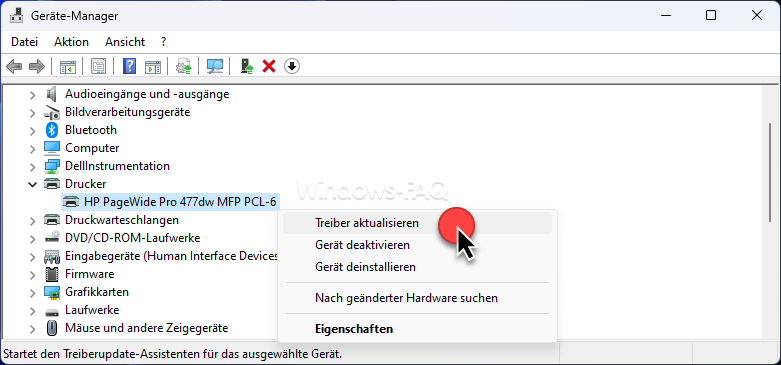Click the Grafikkarten display adapter icon
The width and height of the screenshot is (781, 365).
pos(52,292)
